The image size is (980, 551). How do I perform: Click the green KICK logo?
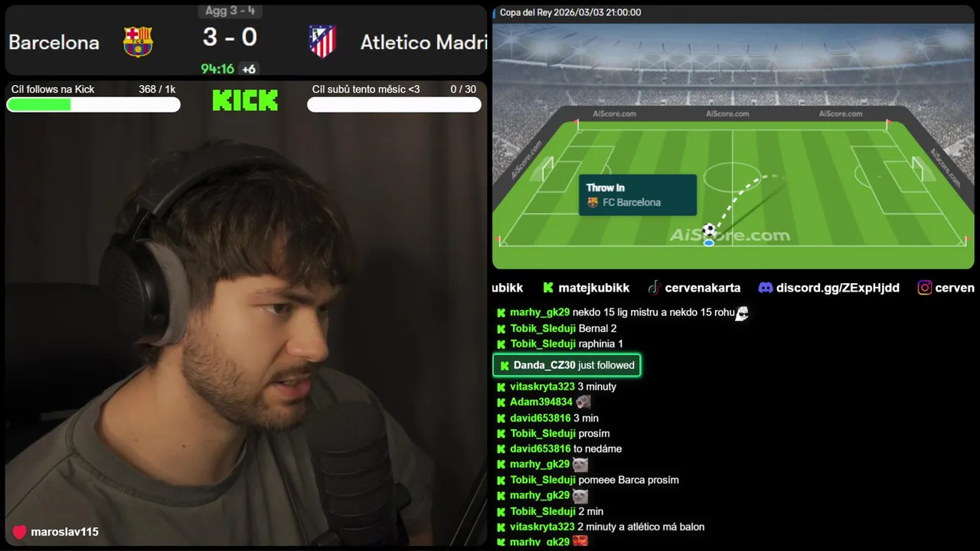245,100
